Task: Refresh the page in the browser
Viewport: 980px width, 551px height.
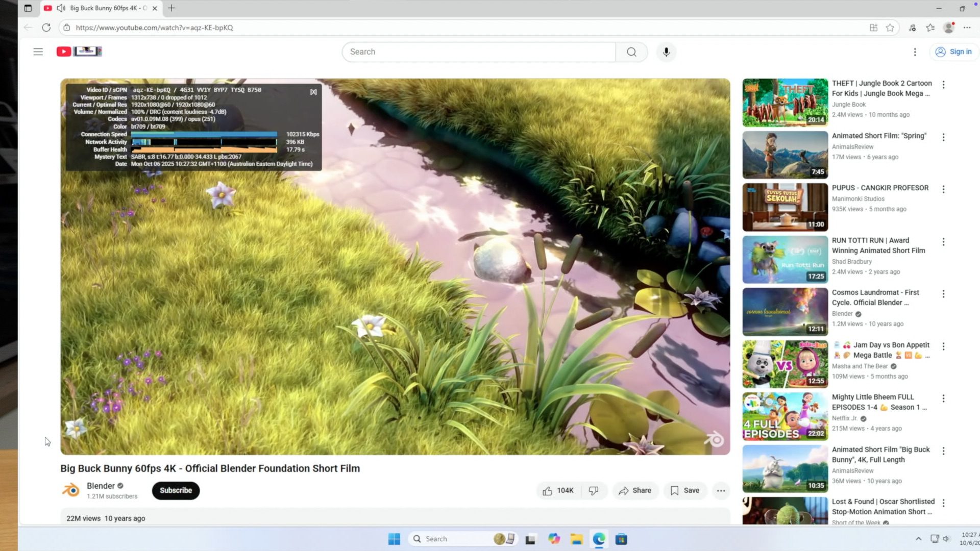Action: pyautogui.click(x=46, y=28)
